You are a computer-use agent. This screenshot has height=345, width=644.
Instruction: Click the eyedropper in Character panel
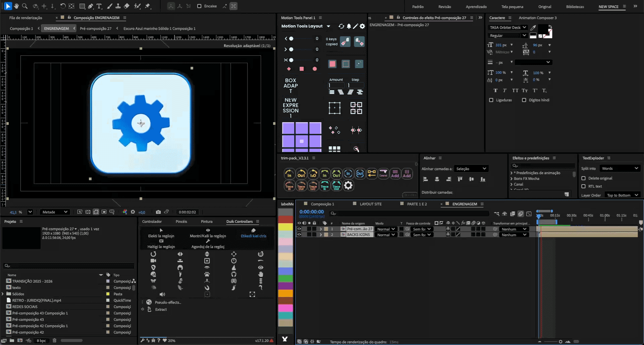(533, 28)
